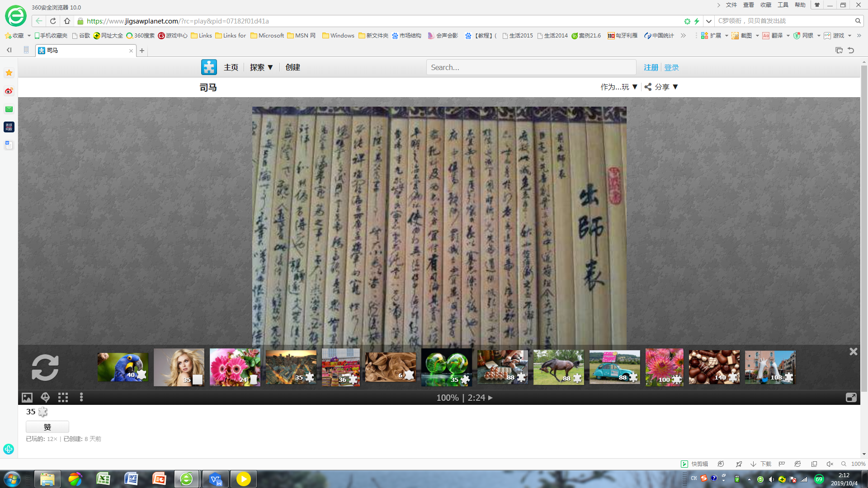Viewport: 868px width, 488px height.
Task: Open the blue car 88-piece puzzle thumbnail
Action: coord(615,367)
